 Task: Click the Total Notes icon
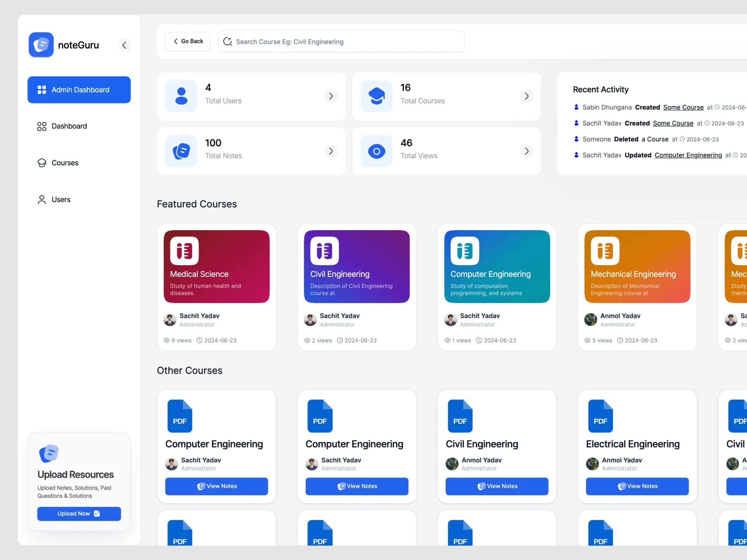click(181, 151)
